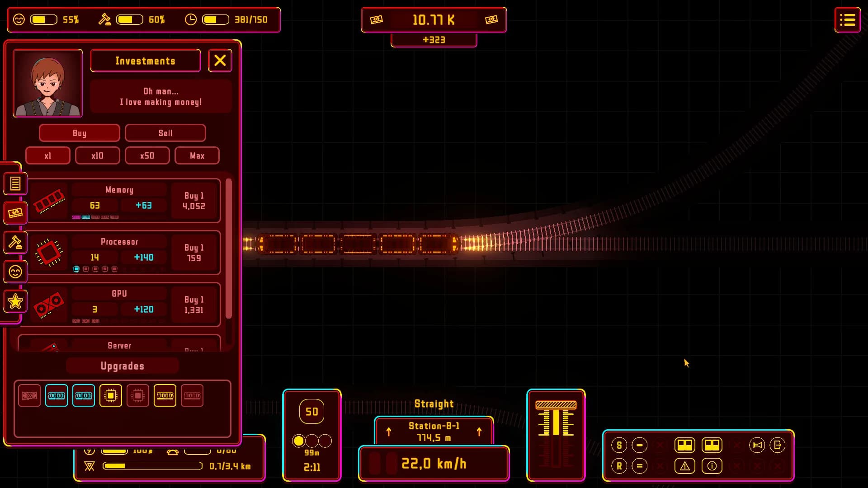Click the investments list scrollbar
This screenshot has width=868, height=488.
[229, 249]
